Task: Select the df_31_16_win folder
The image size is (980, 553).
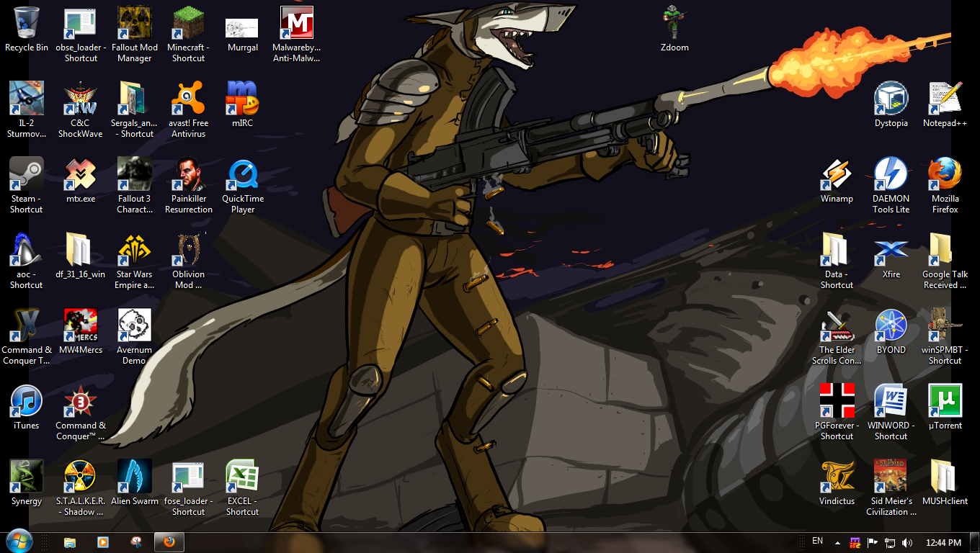Action: click(x=80, y=251)
